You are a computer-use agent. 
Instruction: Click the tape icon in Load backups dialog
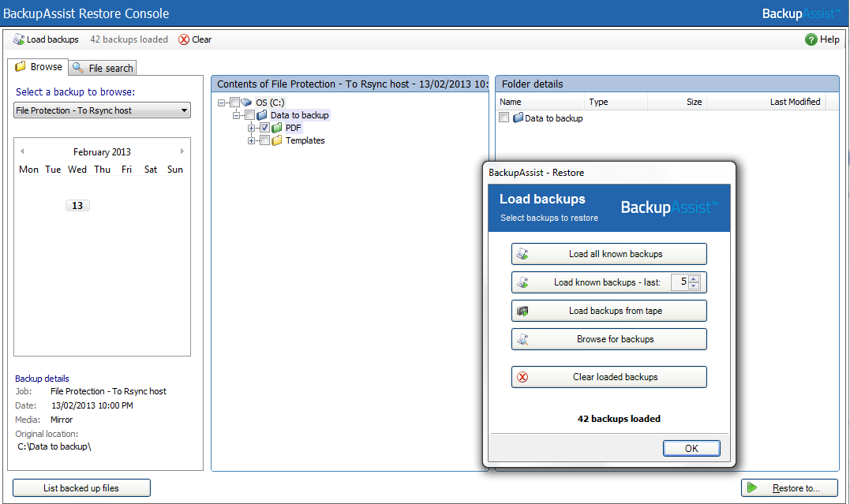[522, 311]
